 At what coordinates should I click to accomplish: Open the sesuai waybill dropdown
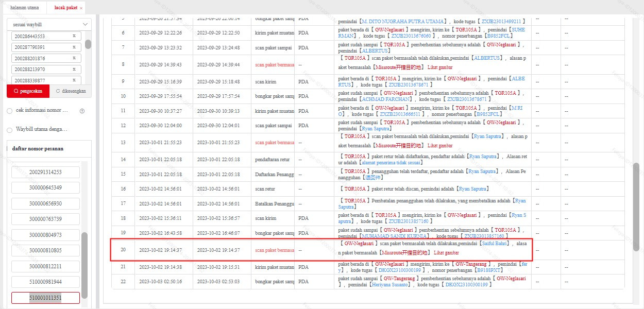click(49, 24)
